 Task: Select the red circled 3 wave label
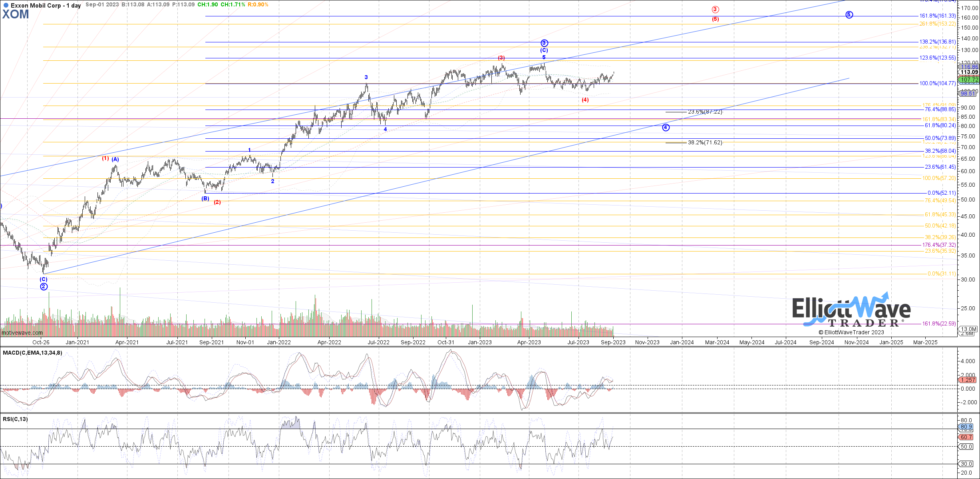[715, 10]
